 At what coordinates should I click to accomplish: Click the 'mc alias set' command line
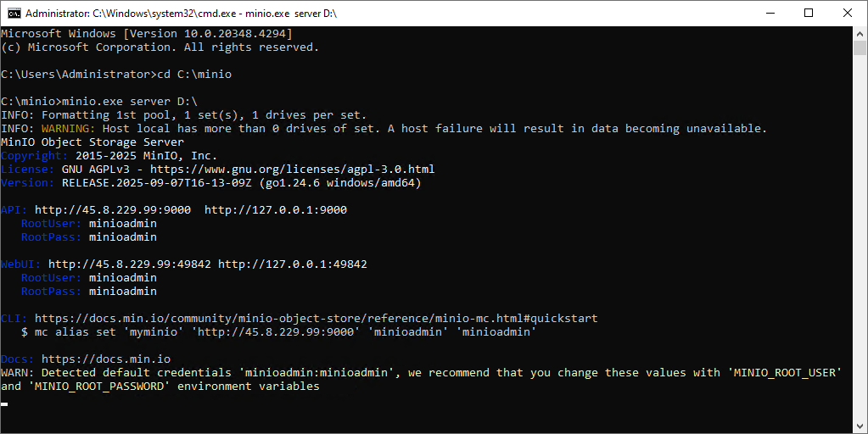click(x=279, y=332)
